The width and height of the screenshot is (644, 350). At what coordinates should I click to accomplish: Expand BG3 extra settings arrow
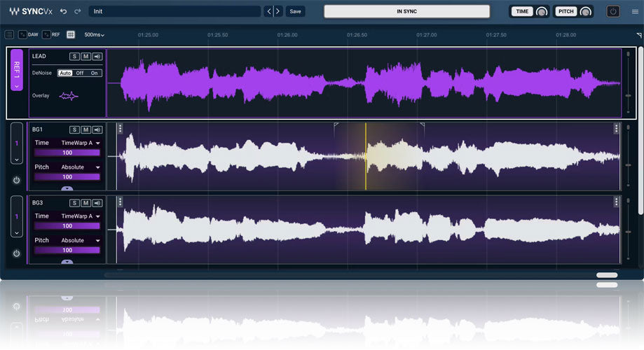tap(67, 261)
